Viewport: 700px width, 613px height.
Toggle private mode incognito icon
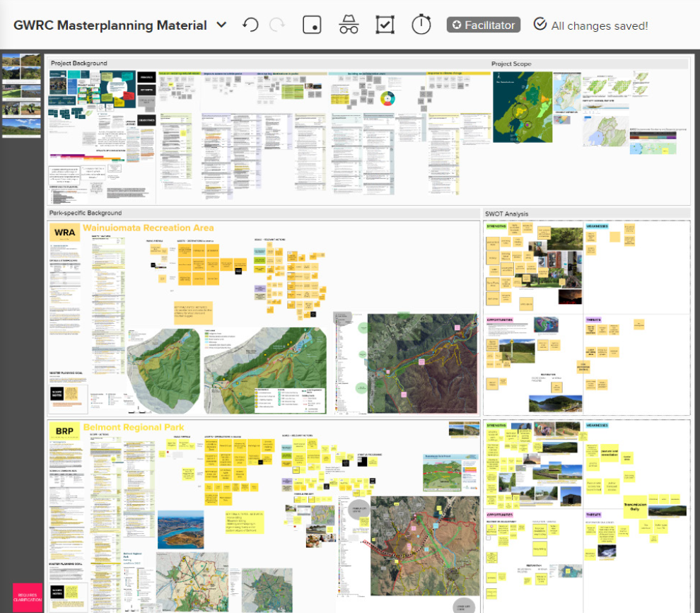click(x=349, y=25)
